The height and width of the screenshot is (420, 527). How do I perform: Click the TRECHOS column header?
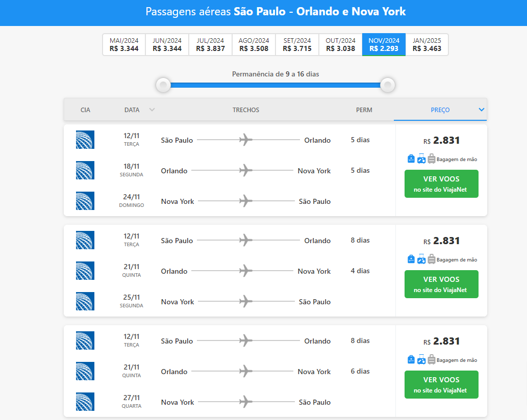[x=246, y=110]
